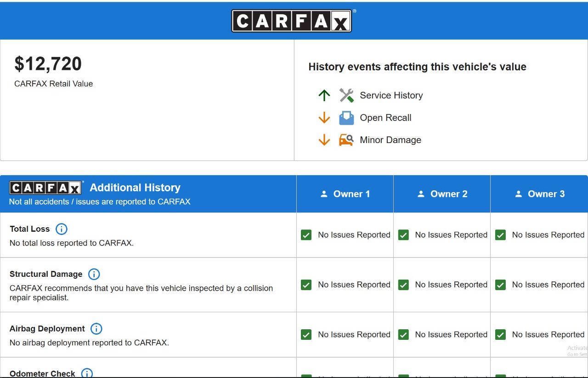This screenshot has width=588, height=378.
Task: Click the Structural Damage green check for Owner 2
Action: 403,285
